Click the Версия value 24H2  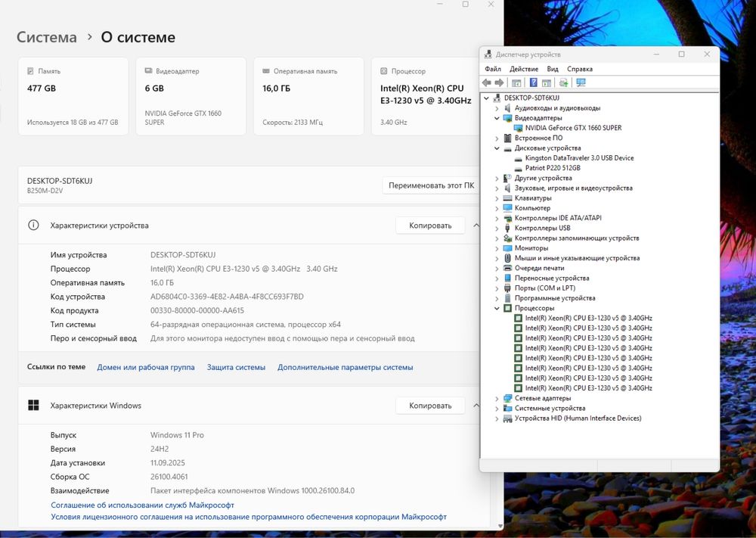(x=160, y=449)
